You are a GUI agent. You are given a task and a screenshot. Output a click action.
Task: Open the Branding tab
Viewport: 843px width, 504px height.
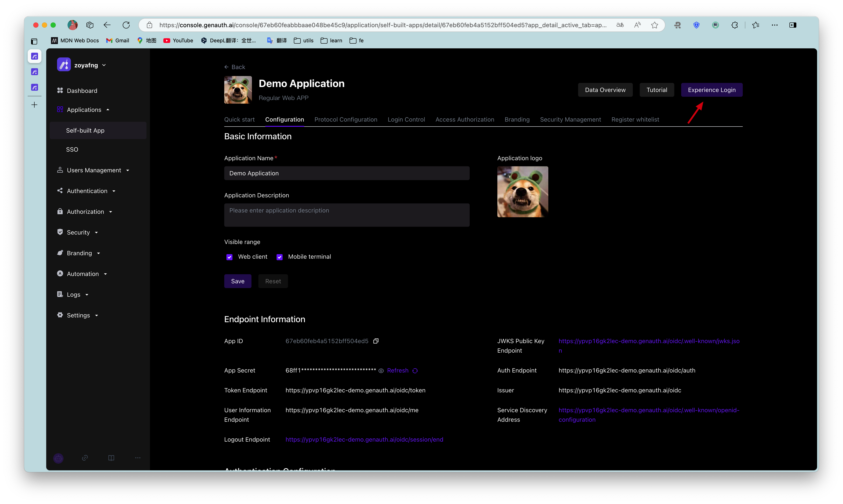coord(517,120)
